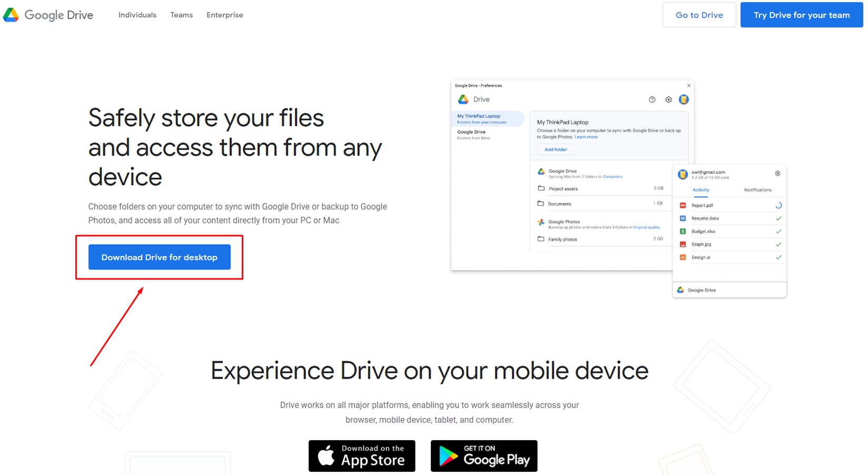The height and width of the screenshot is (475, 868).
Task: Click the account avatar in Drive Preferences
Action: (684, 100)
